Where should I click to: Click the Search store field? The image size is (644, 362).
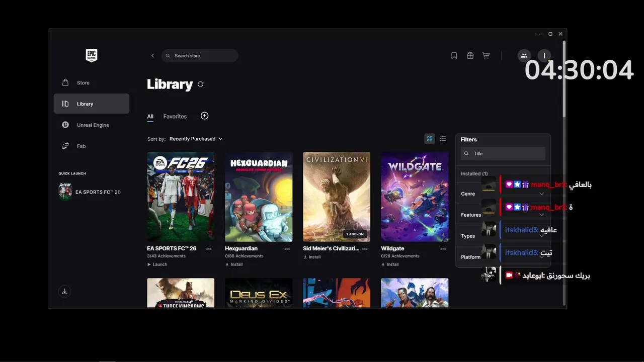click(200, 56)
